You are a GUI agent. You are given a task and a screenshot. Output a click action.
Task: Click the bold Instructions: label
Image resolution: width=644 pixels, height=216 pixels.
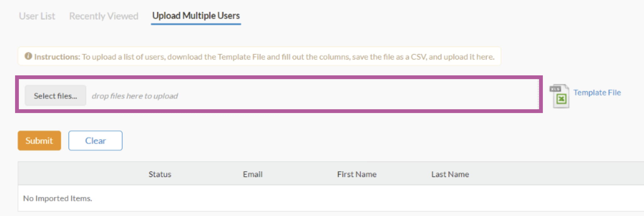click(x=57, y=57)
